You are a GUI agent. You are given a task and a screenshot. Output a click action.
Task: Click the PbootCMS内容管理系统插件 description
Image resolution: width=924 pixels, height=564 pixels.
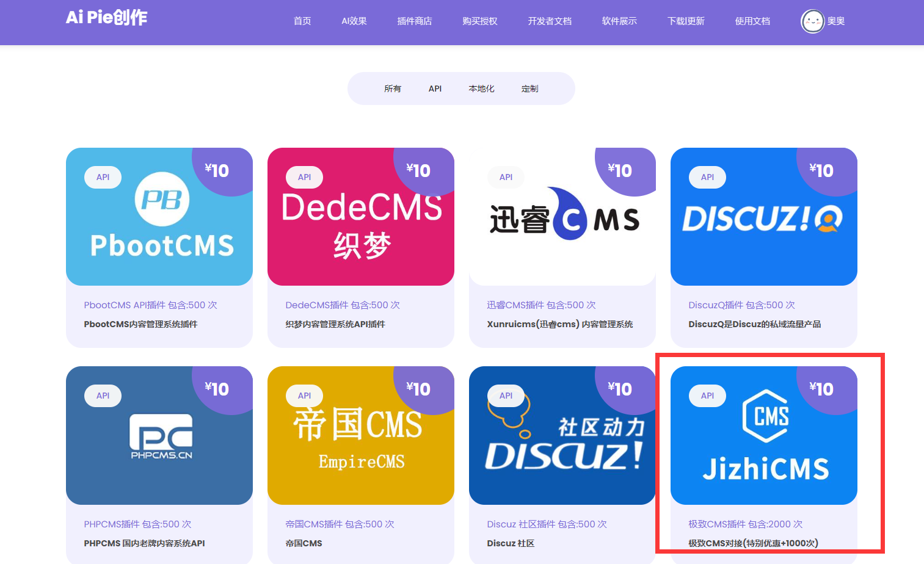click(140, 324)
